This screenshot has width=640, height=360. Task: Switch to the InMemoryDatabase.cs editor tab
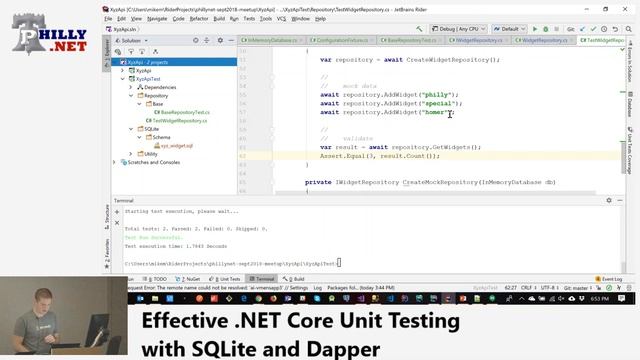271,40
